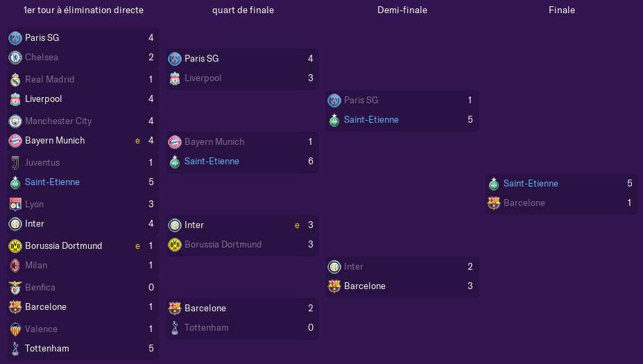
Task: Click the Paris SG 4 score in quarter-final
Action: point(311,59)
